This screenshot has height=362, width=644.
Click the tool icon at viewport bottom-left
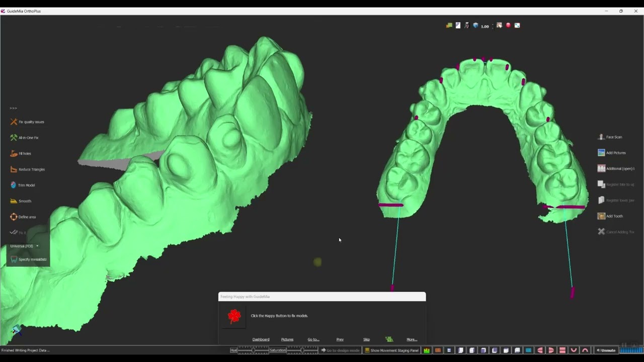[16, 330]
